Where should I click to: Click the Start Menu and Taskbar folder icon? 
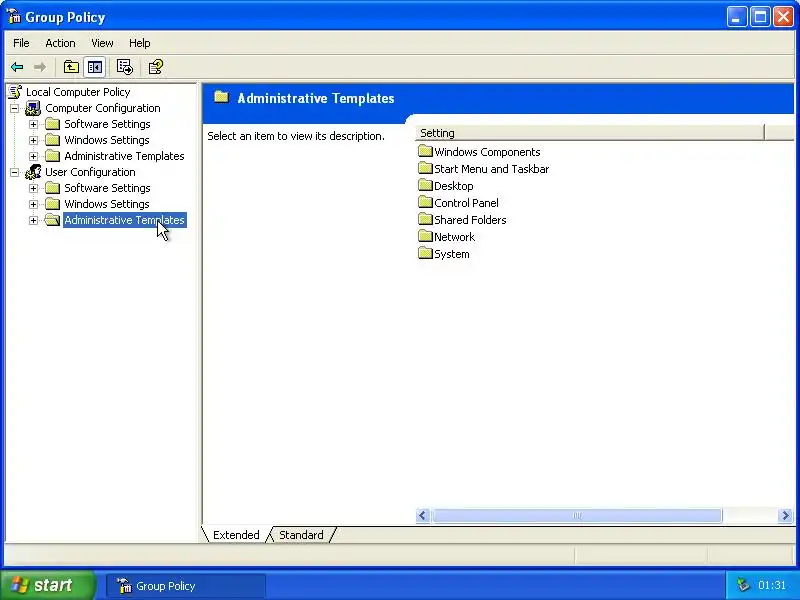coord(425,168)
